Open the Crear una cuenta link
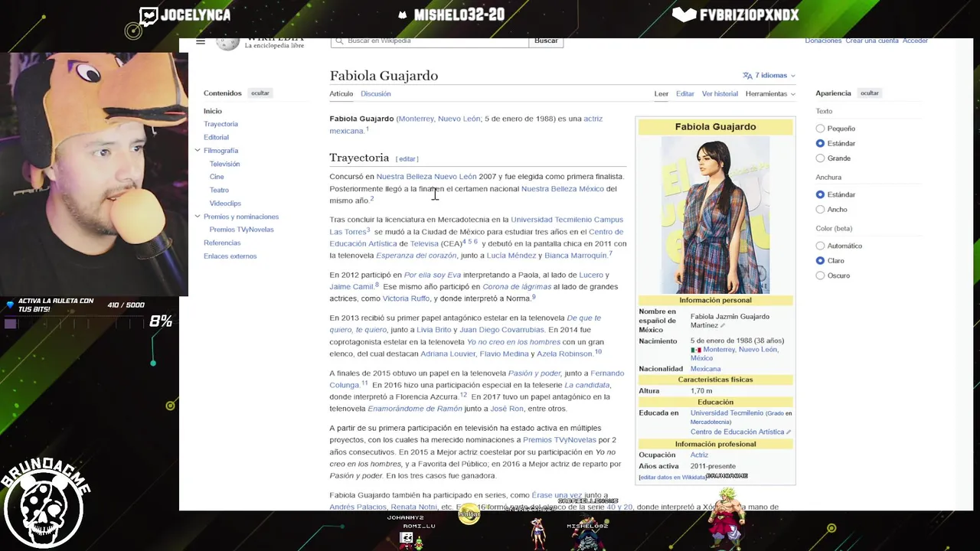980x551 pixels. click(x=872, y=41)
